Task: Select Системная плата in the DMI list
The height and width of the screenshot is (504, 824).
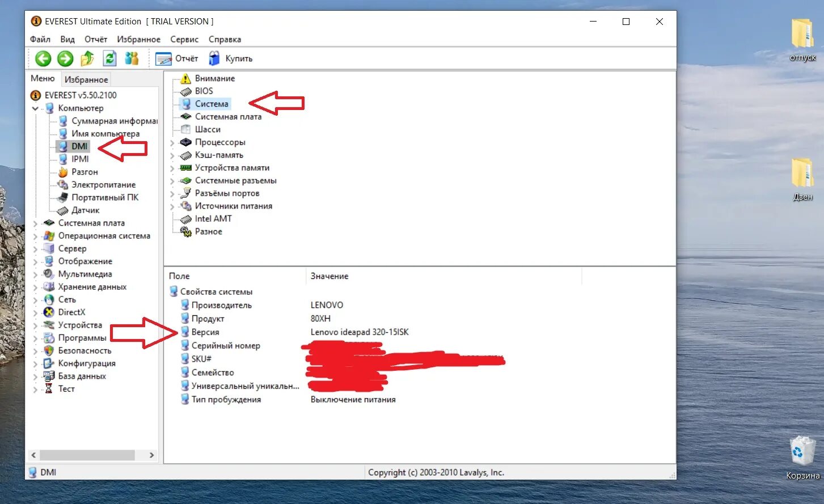Action: 228,117
